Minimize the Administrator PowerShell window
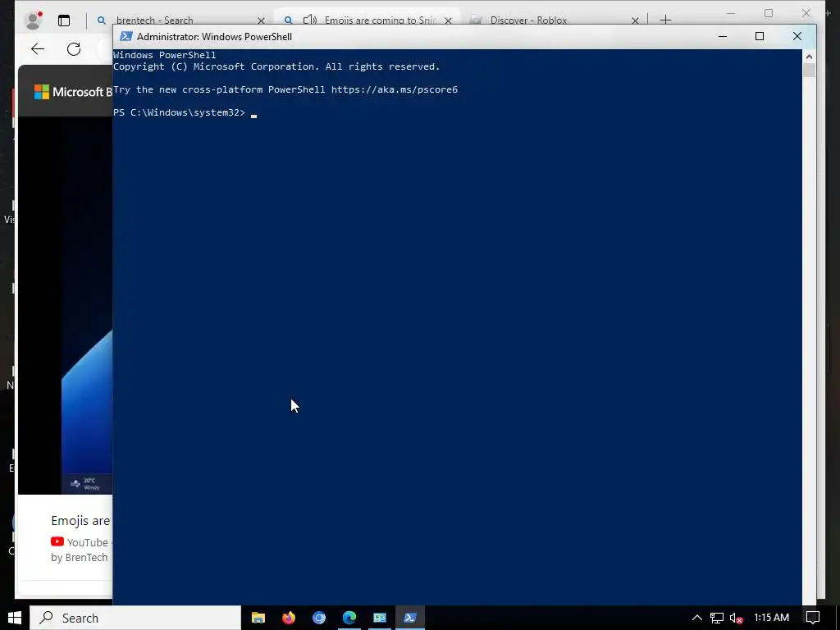 [x=723, y=36]
